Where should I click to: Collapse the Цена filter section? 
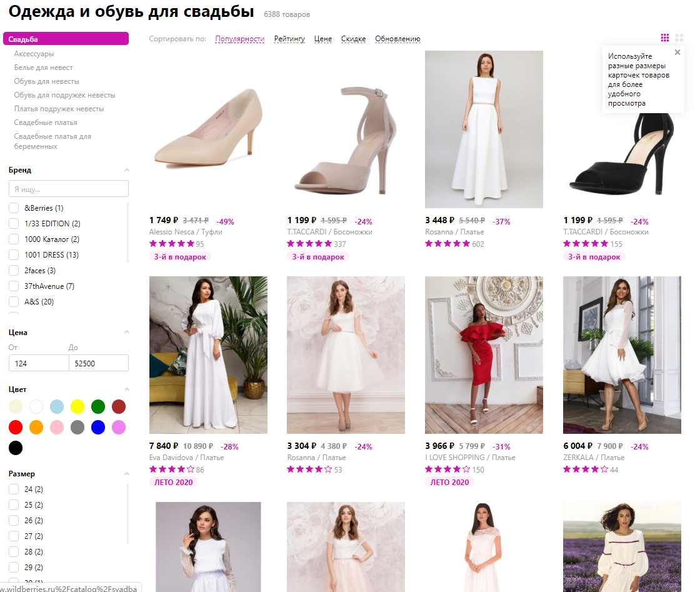tap(126, 332)
